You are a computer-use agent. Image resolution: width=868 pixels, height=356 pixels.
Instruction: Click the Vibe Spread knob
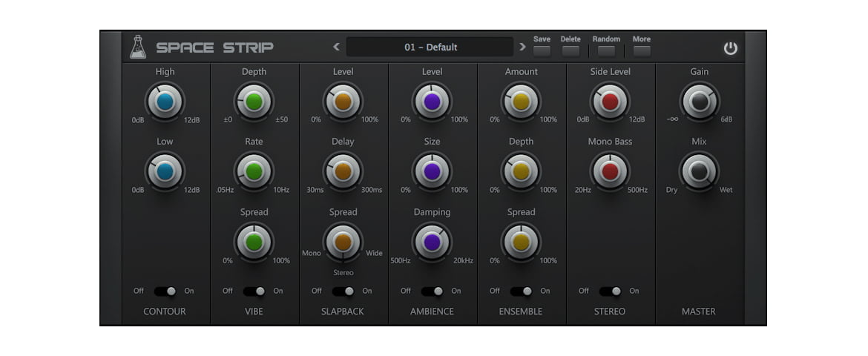[x=254, y=243]
